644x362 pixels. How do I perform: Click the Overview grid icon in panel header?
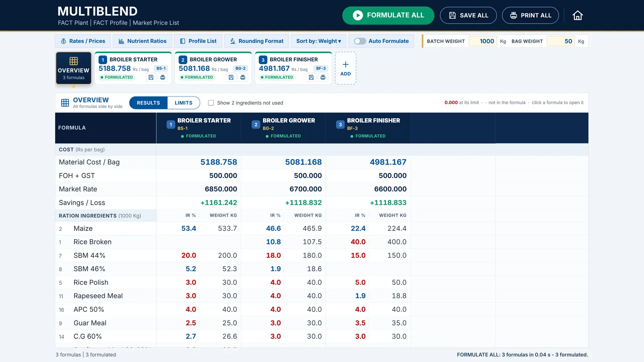[x=65, y=103]
